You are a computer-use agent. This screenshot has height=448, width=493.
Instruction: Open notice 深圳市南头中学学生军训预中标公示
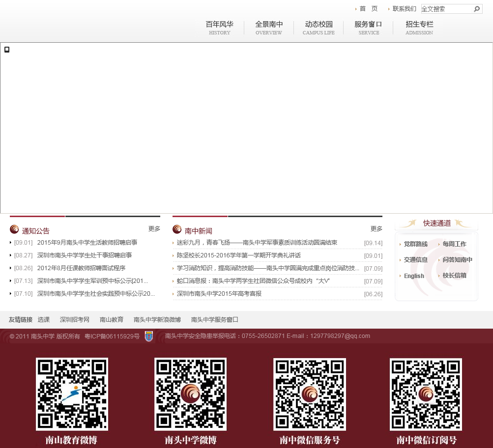point(92,281)
